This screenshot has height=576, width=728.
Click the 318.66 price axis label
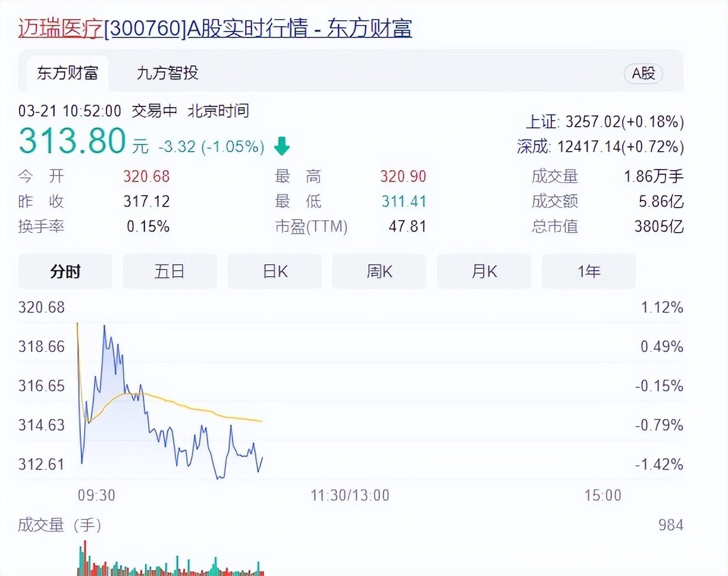point(42,346)
